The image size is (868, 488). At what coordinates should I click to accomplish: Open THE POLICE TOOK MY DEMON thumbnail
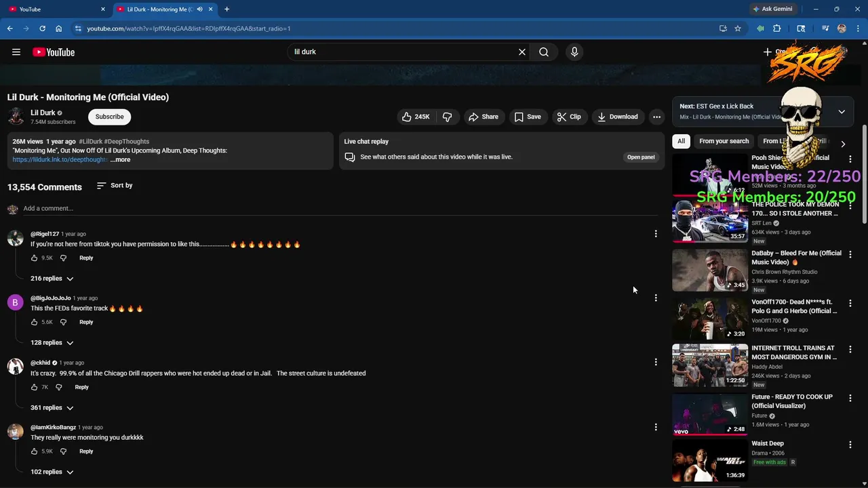click(x=710, y=221)
